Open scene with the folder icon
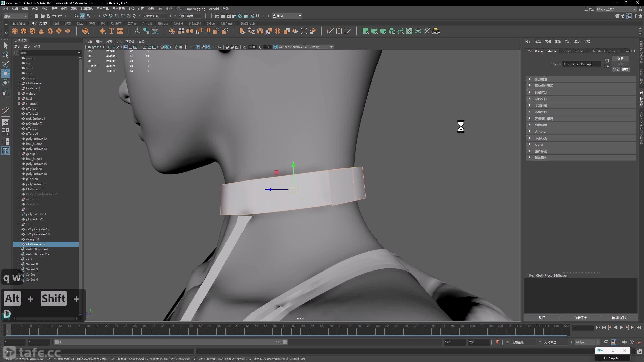Screen dimensions: 644x362 (42, 16)
